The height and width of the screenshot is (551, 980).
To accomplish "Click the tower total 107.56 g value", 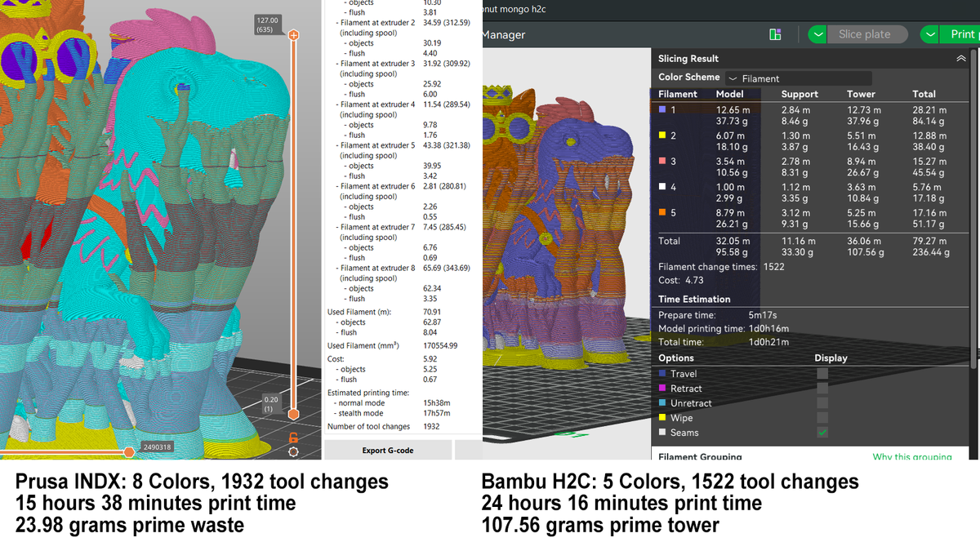I will click(866, 252).
